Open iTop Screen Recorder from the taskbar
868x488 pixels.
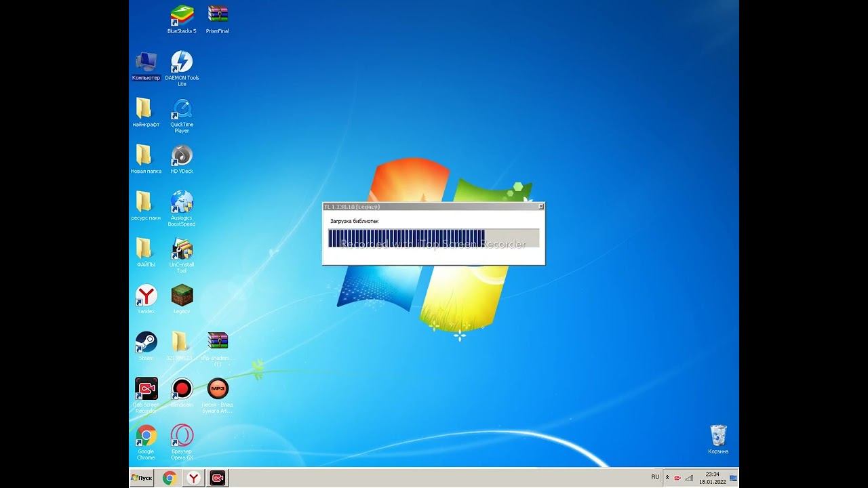tap(217, 478)
